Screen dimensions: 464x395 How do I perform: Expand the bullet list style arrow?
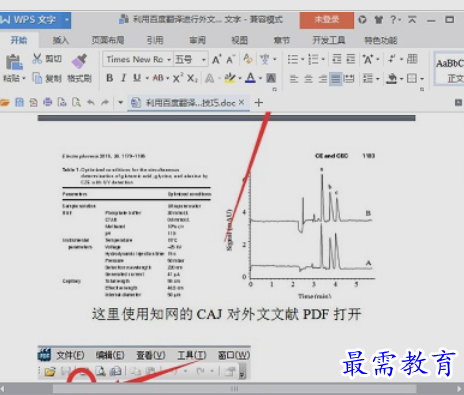point(303,60)
